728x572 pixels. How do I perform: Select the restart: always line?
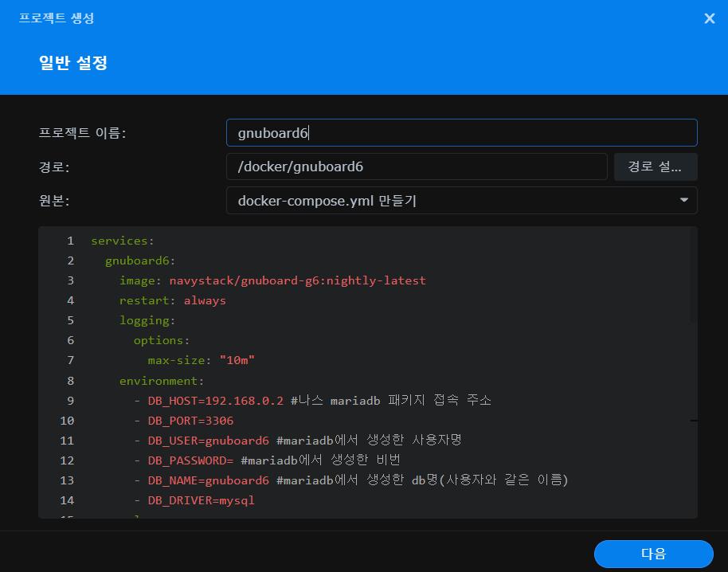click(172, 300)
